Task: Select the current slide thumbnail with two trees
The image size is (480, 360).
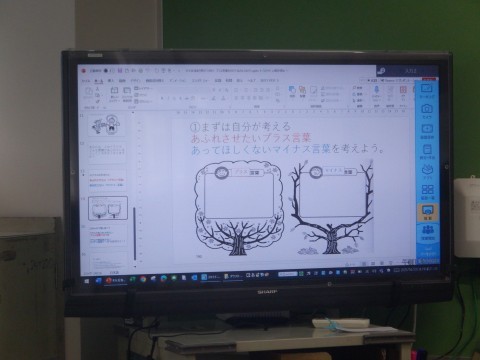Action: pos(108,209)
